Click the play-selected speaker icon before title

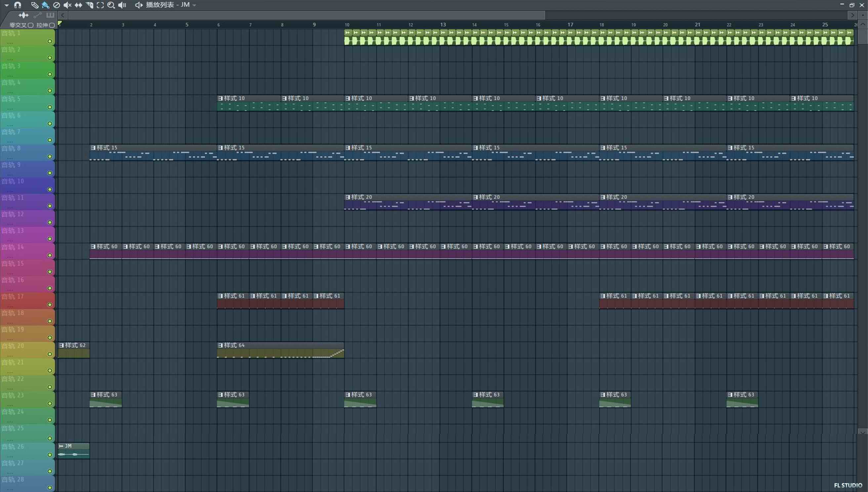point(139,5)
